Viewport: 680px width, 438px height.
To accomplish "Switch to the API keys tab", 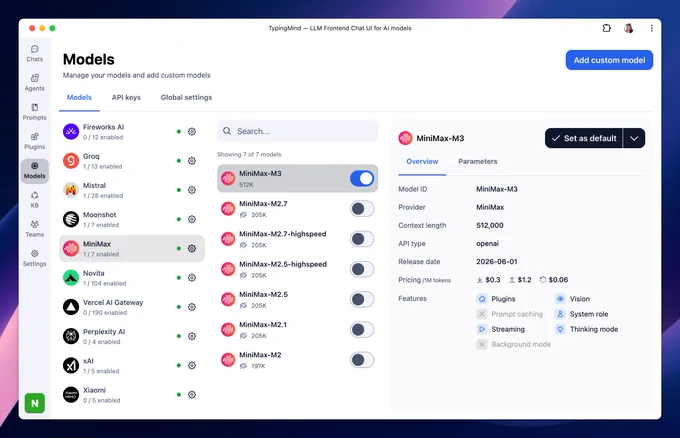I will [x=126, y=98].
